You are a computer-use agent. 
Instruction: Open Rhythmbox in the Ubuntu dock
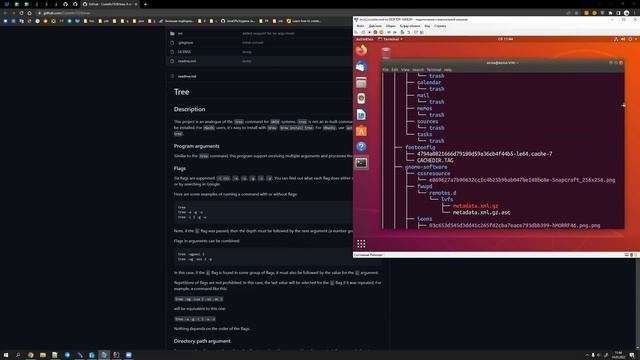point(361,98)
